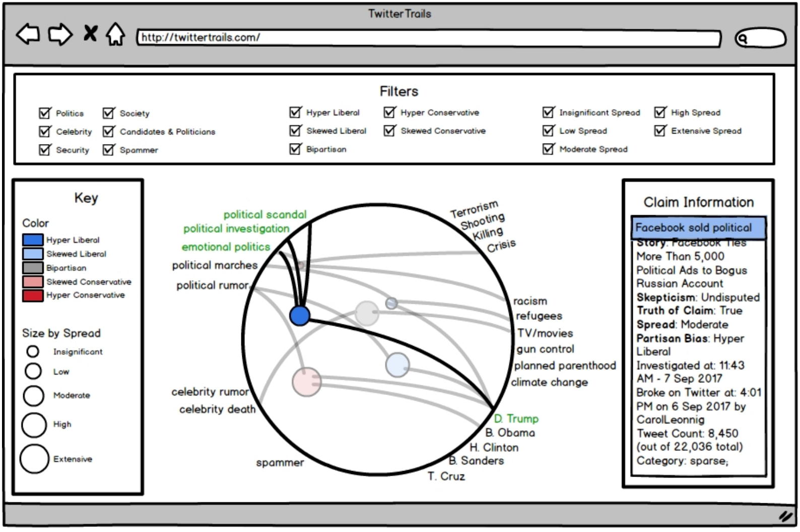This screenshot has height=532, width=800.
Task: Click the 'emotional politics' label
Action: (226, 247)
